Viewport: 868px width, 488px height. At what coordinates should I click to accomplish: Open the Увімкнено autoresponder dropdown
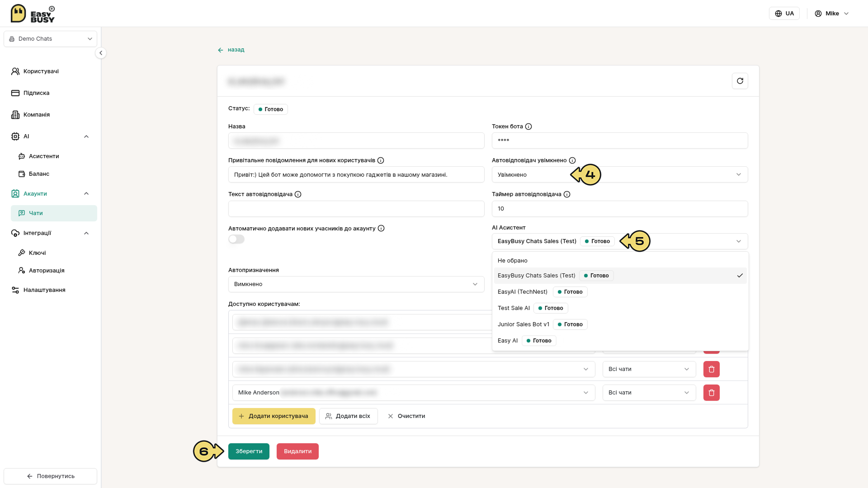pos(619,175)
